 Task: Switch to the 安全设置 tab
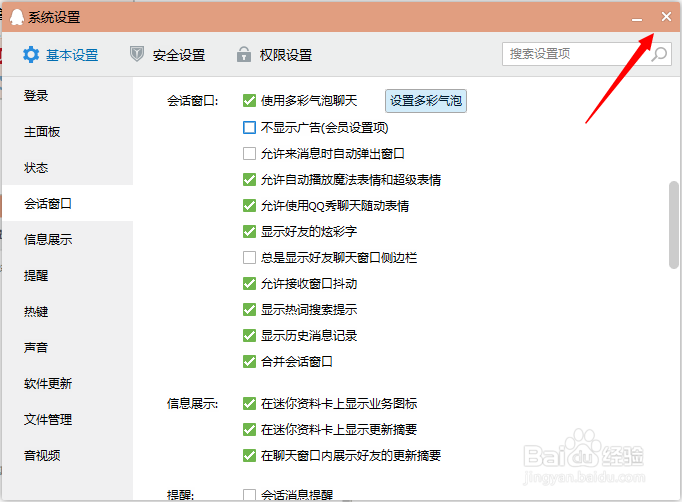[167, 55]
